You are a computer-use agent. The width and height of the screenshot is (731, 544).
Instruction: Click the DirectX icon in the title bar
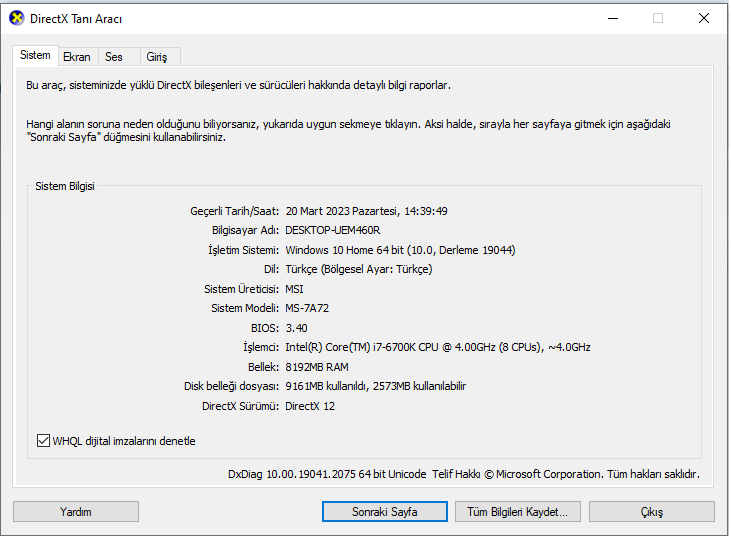click(17, 18)
